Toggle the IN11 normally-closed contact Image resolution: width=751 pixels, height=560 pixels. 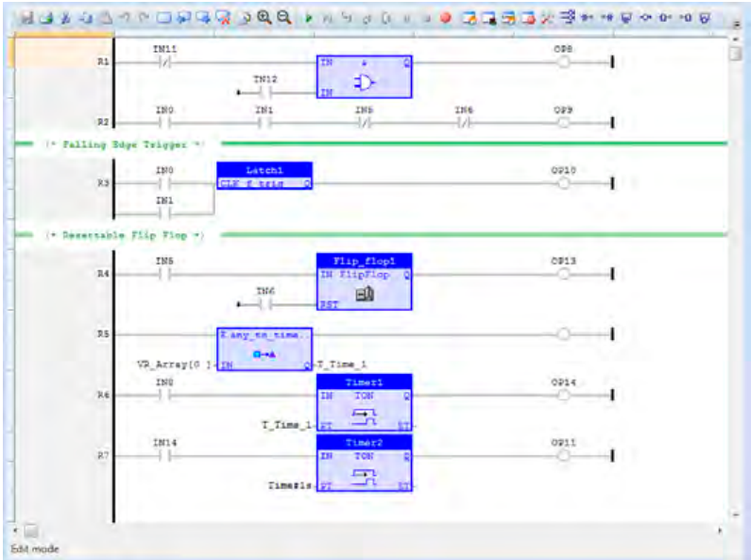[164, 62]
